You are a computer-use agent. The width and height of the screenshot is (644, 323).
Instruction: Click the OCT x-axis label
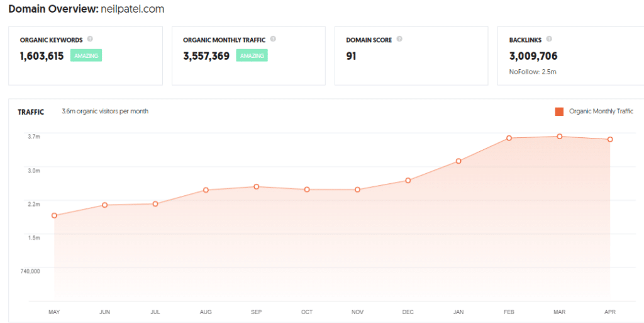(307, 312)
